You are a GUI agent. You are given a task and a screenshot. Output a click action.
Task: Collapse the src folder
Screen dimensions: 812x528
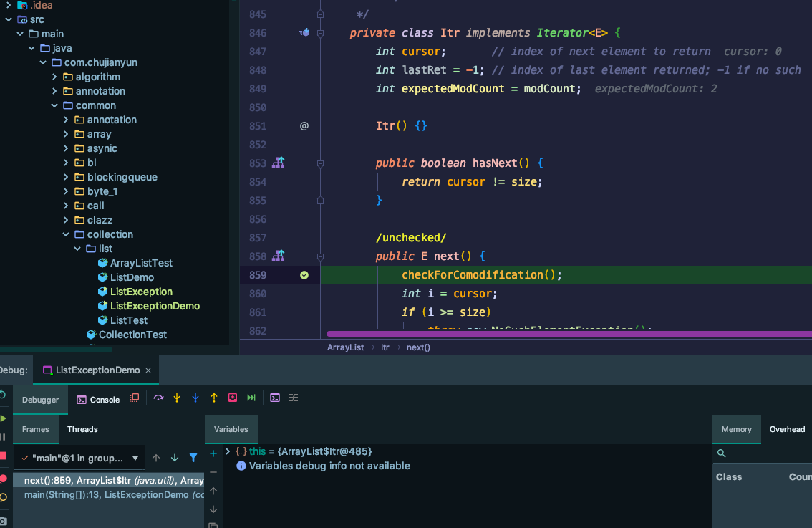coord(9,19)
